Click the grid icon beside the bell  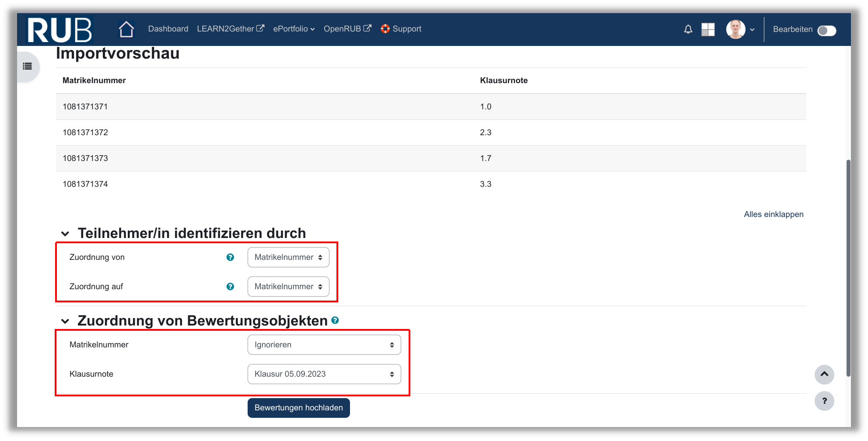point(707,29)
